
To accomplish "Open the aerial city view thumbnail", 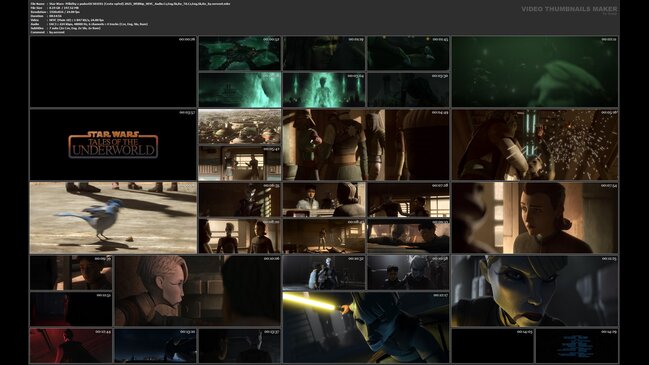I will pos(240,127).
